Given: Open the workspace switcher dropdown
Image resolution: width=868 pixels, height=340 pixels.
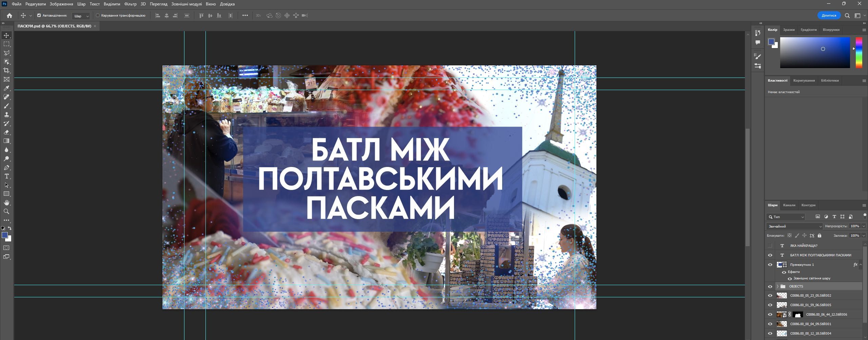Looking at the screenshot, I should click(x=859, y=16).
